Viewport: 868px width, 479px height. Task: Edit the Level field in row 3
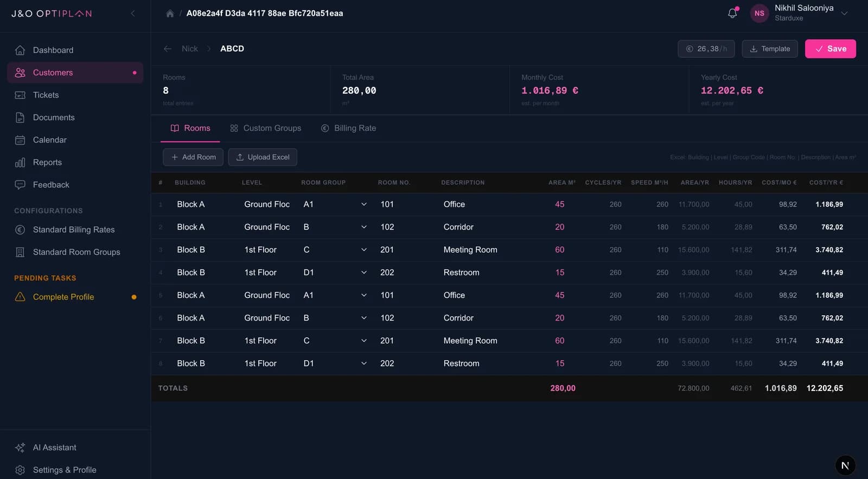click(x=267, y=250)
